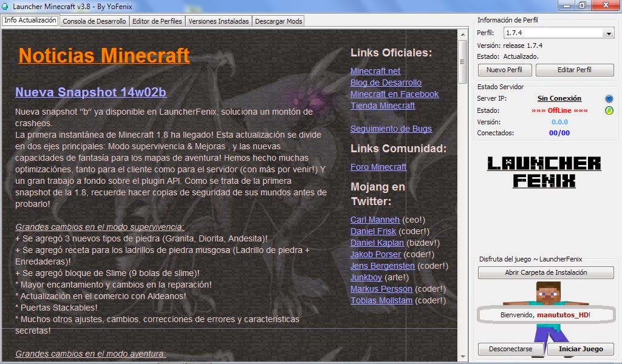
Task: Select the Versiones Instaladas tab
Action: (x=220, y=20)
